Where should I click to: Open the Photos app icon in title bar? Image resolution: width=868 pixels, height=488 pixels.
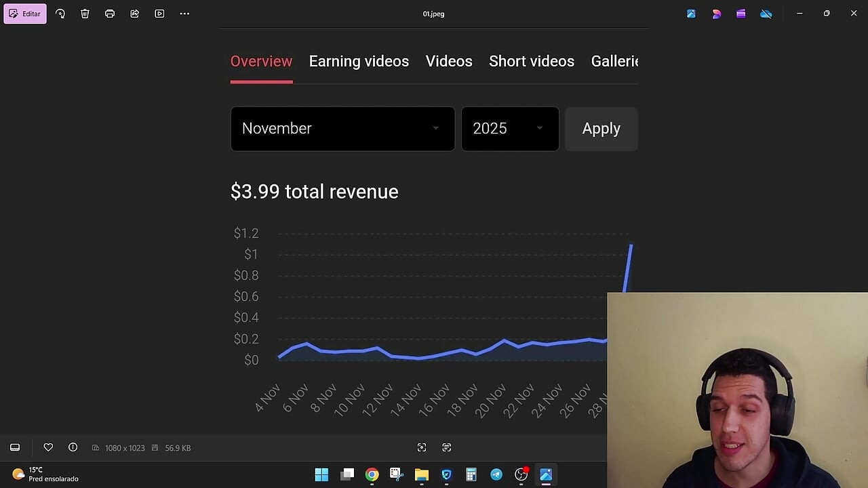click(x=691, y=14)
